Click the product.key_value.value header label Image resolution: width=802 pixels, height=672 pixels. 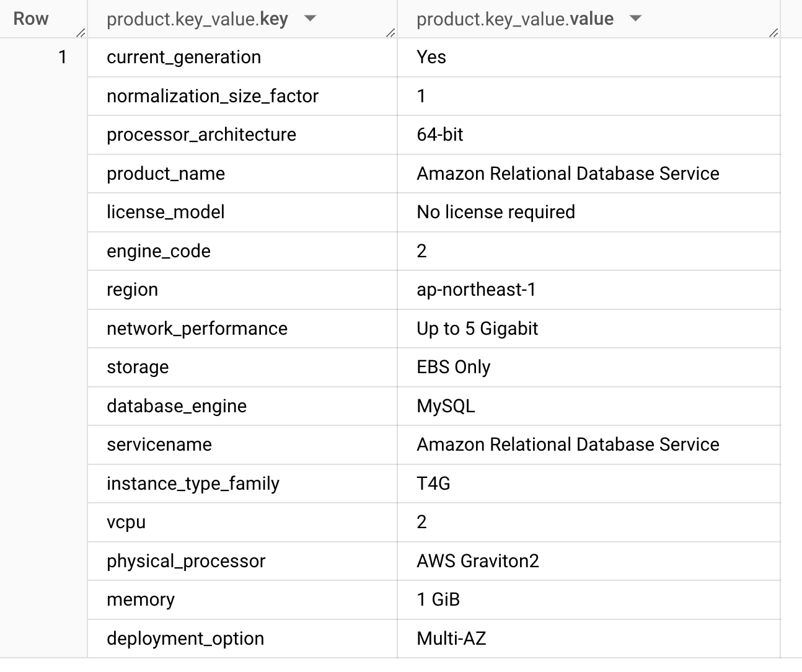pyautogui.click(x=514, y=19)
